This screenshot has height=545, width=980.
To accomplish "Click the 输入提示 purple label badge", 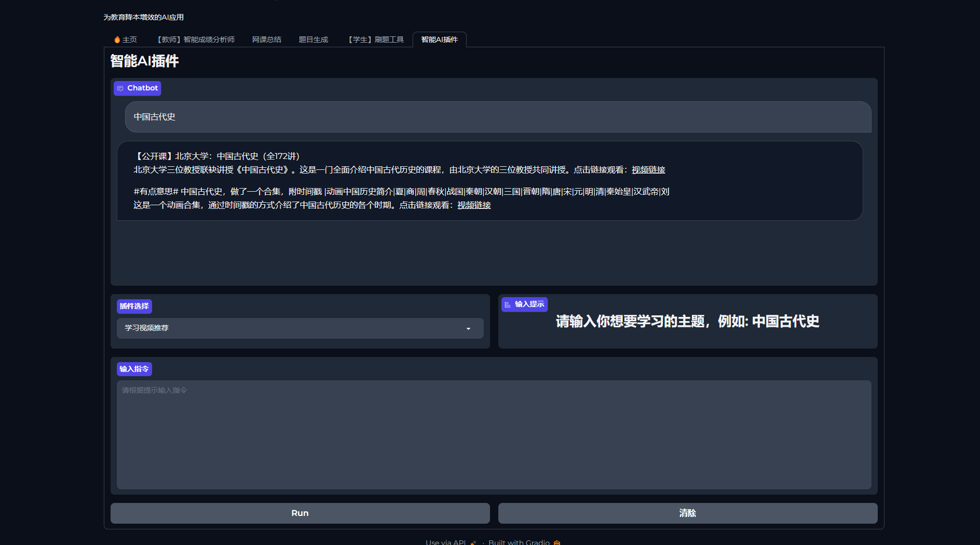I will click(524, 304).
